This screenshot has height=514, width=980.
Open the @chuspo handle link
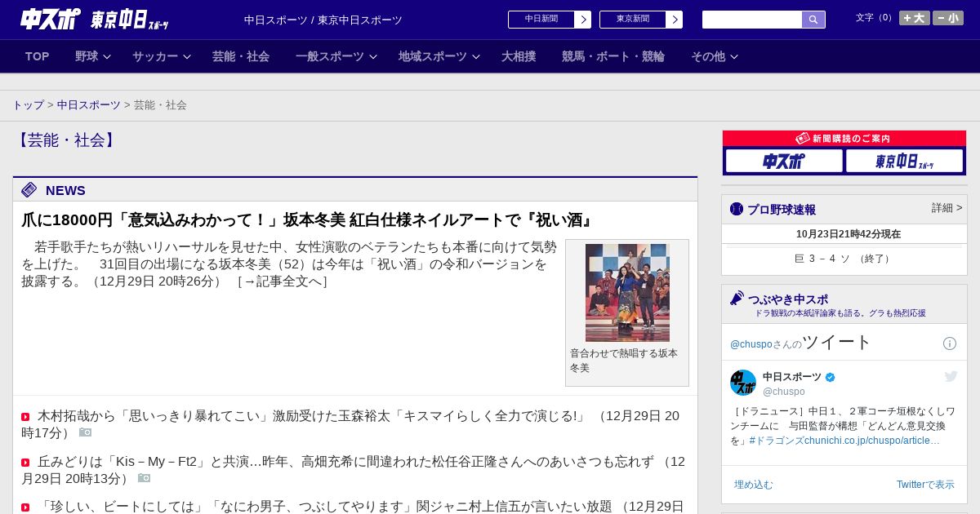point(784,392)
